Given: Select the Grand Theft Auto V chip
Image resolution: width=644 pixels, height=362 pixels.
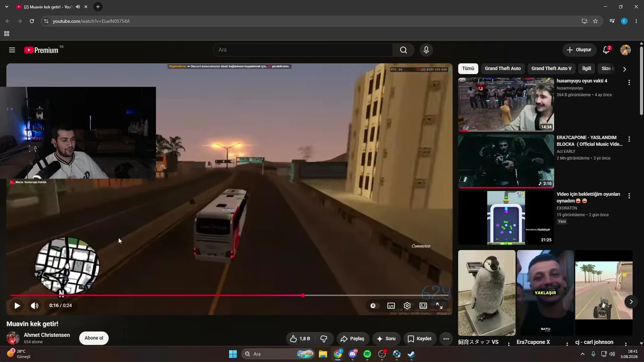Looking at the screenshot, I should [551, 68].
